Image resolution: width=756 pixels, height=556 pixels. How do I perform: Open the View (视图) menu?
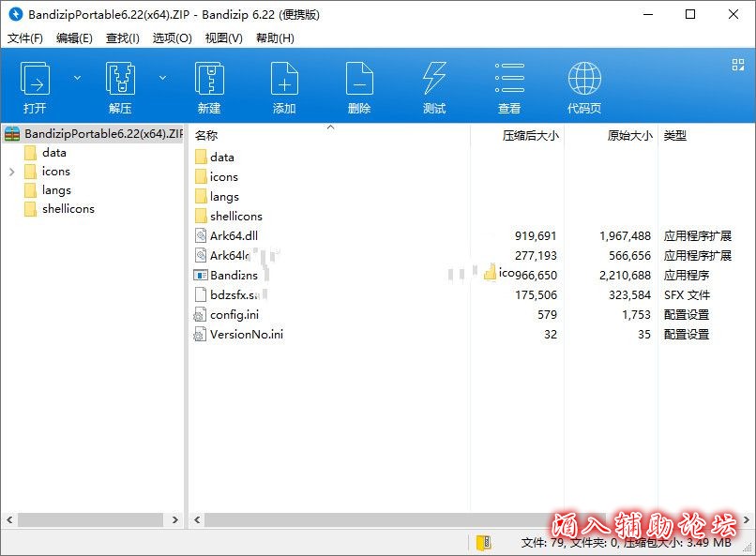pos(224,38)
